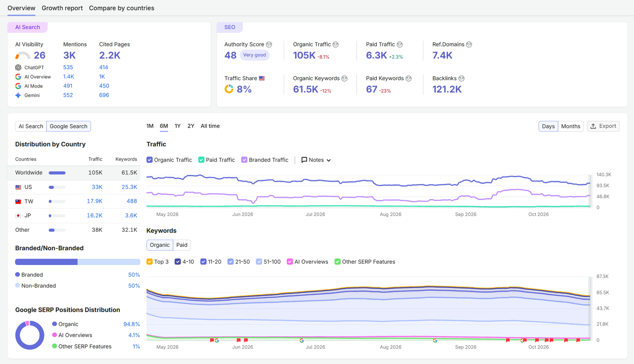This screenshot has height=364, width=634.
Task: Open AI Overviews share value 4.1%
Action: [x=134, y=335]
